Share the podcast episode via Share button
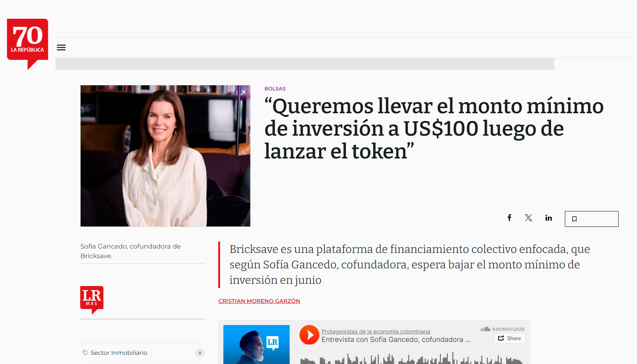The width and height of the screenshot is (637, 364). (510, 338)
